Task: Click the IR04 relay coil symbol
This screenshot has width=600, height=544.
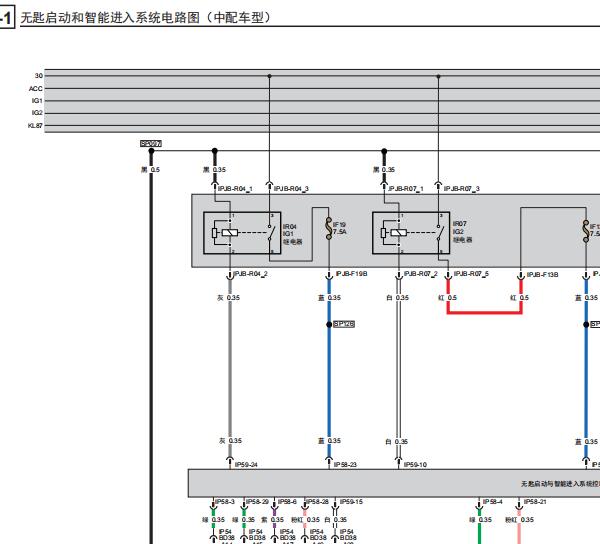Action: tap(230, 232)
